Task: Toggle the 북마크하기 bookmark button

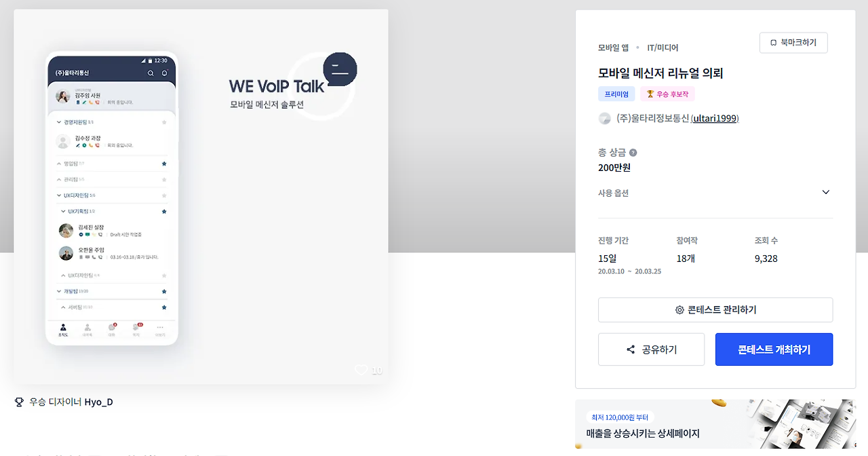Action: coord(793,43)
